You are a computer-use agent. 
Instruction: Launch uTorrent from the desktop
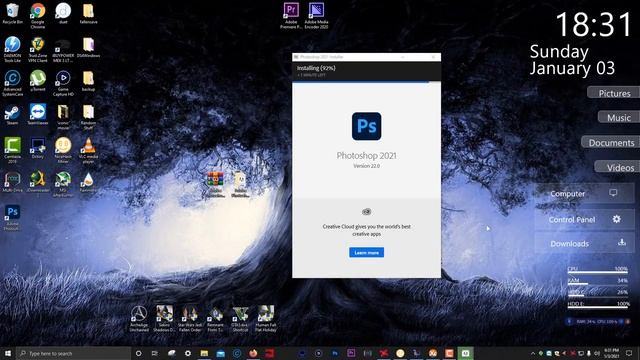tap(38, 80)
